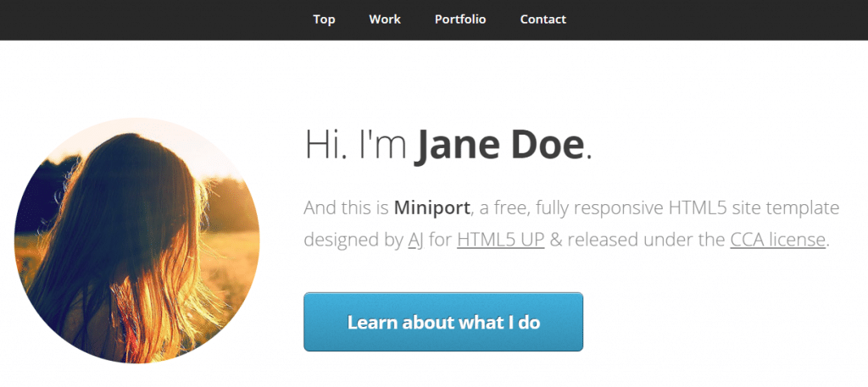
Task: Click the "And this is" intro text
Action: point(346,208)
